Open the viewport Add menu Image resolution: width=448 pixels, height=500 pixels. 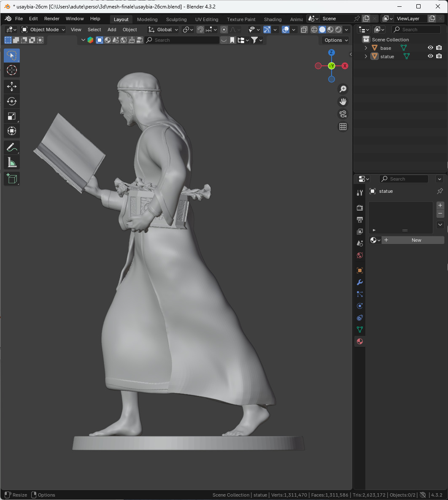(112, 30)
